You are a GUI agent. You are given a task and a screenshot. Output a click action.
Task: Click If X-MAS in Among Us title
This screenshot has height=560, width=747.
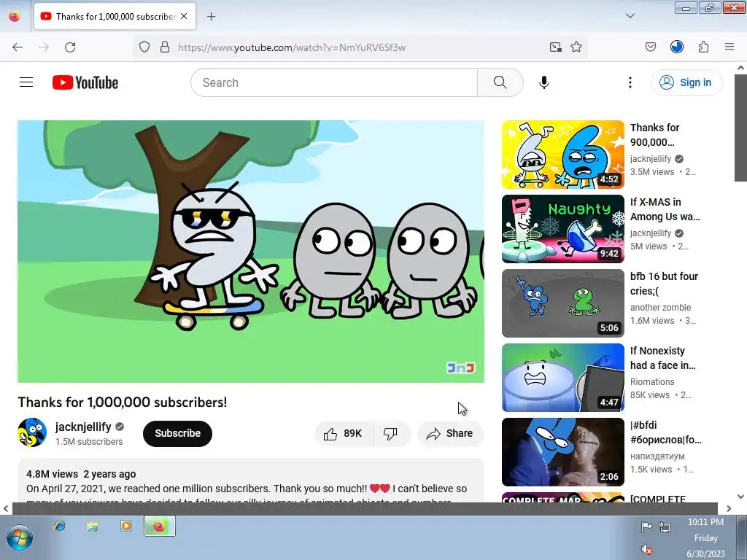point(665,209)
